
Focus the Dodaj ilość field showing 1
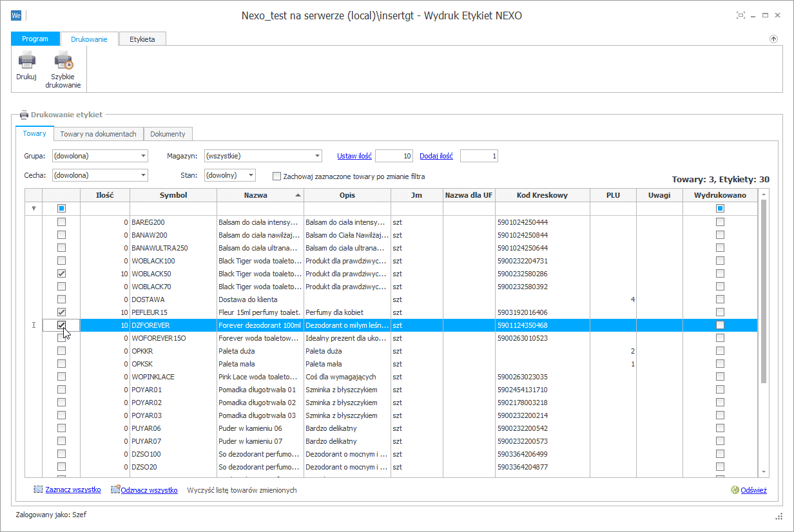(x=479, y=156)
